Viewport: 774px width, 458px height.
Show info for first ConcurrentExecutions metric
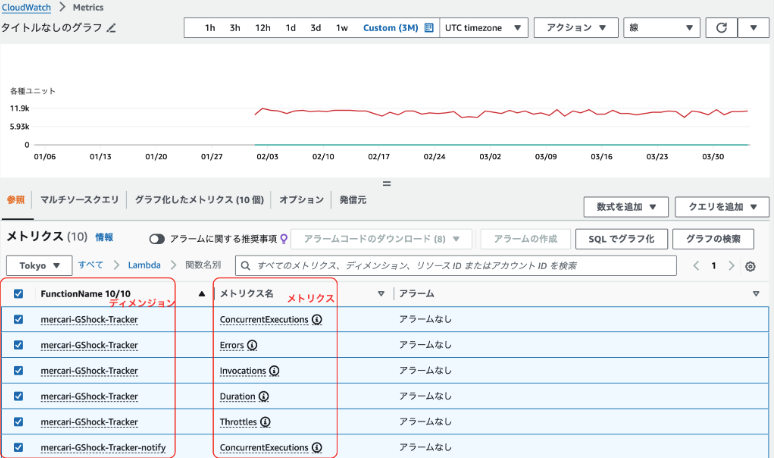click(317, 319)
